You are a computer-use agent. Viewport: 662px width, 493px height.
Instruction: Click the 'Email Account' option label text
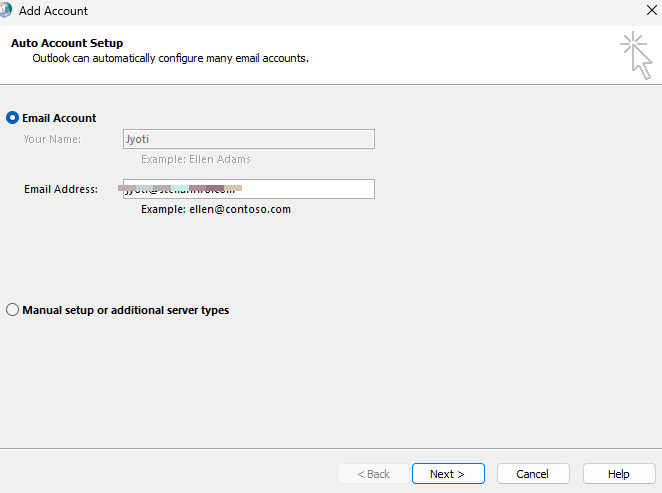pyautogui.click(x=59, y=118)
